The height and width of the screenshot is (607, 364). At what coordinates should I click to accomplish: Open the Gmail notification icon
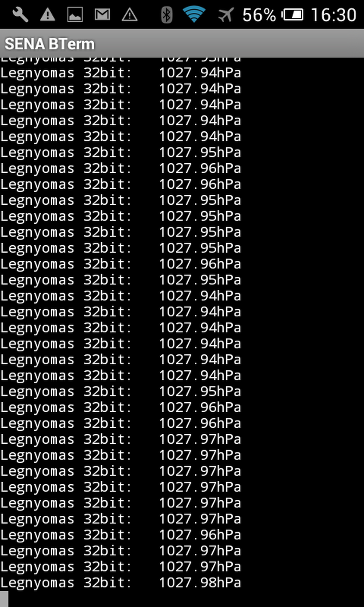[102, 15]
